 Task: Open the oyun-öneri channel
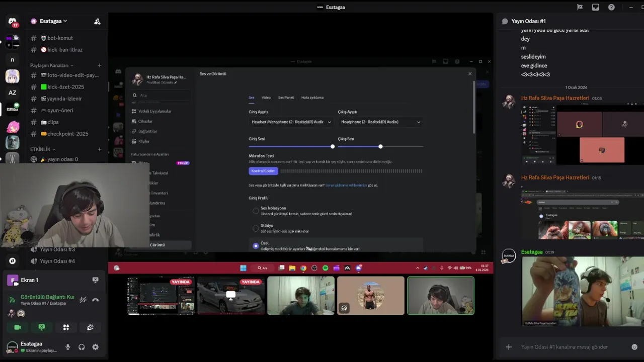click(60, 110)
